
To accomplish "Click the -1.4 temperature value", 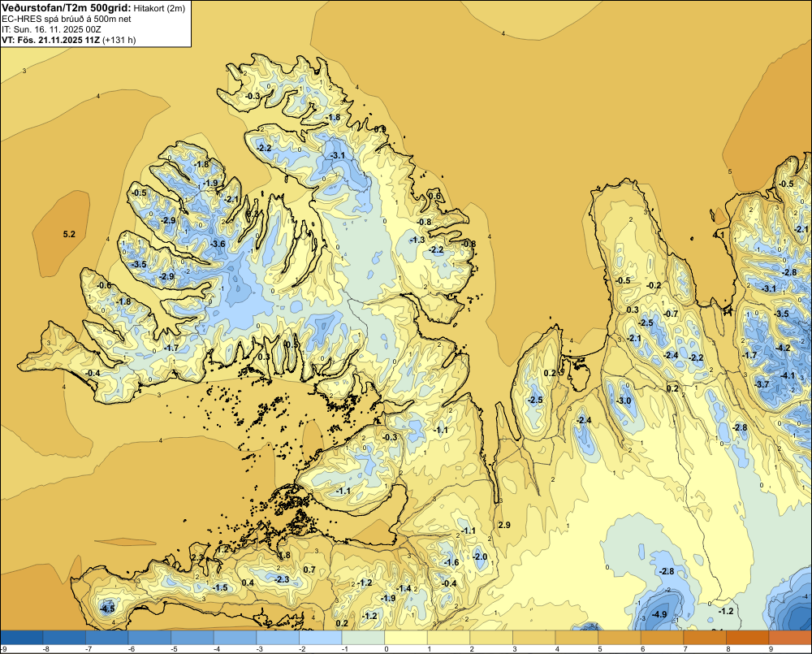I will pos(404,588).
